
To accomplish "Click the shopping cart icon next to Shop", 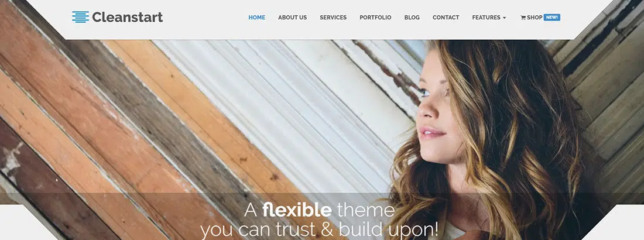I will pyautogui.click(x=523, y=18).
